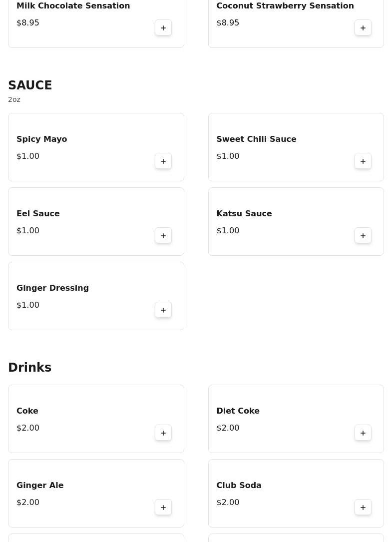Add Milk Chocolate Sensation to order
Screen dimensions: 392x542
click(163, 28)
